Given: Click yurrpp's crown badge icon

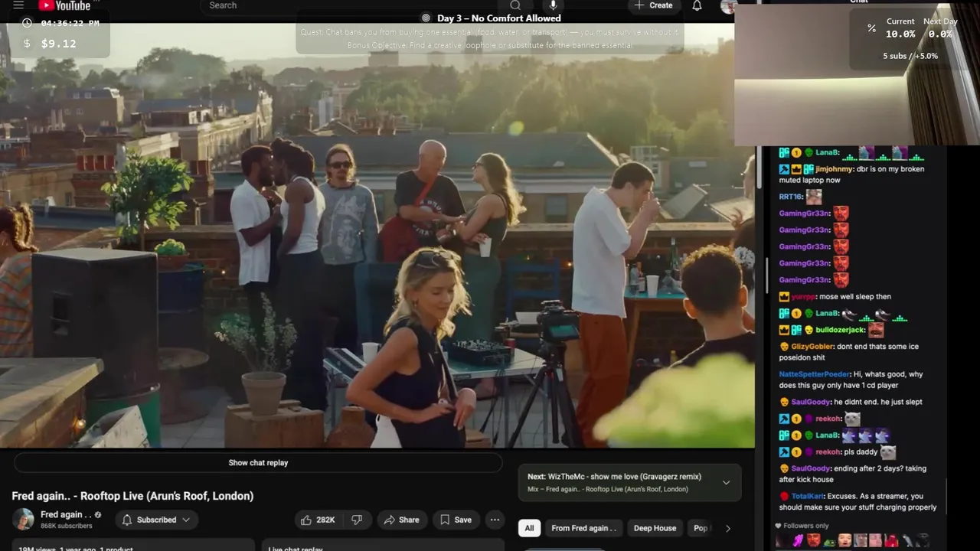Looking at the screenshot, I should 784,296.
